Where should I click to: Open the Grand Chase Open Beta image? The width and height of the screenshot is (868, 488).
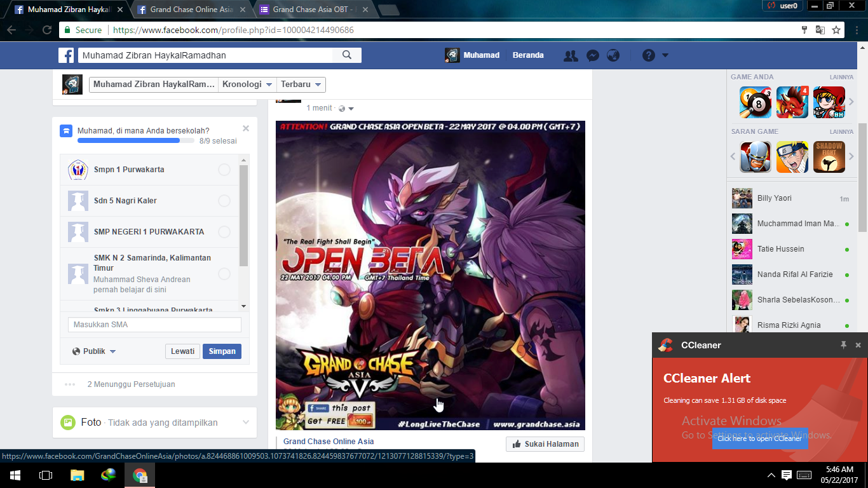tap(430, 275)
